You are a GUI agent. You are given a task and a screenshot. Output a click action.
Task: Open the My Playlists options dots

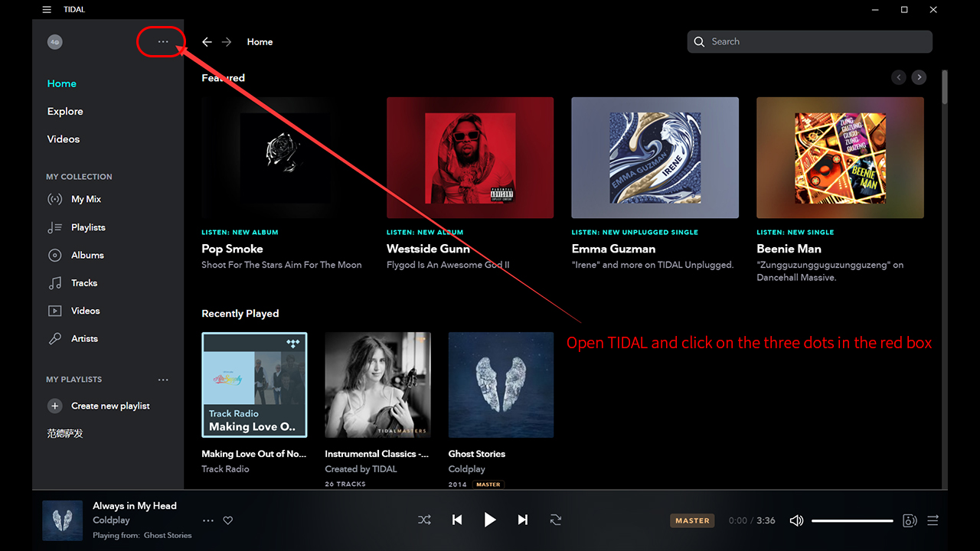tap(163, 380)
